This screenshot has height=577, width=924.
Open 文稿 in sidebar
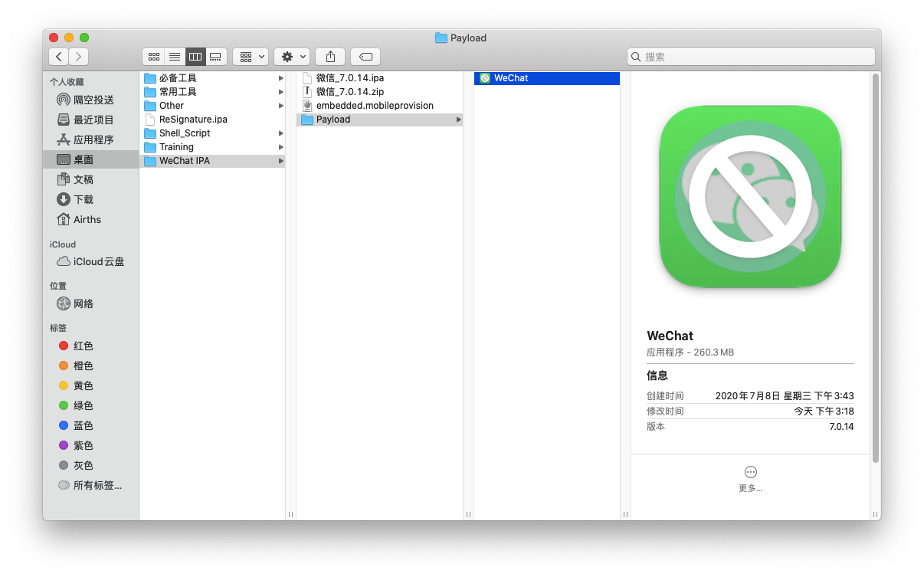pyautogui.click(x=91, y=179)
